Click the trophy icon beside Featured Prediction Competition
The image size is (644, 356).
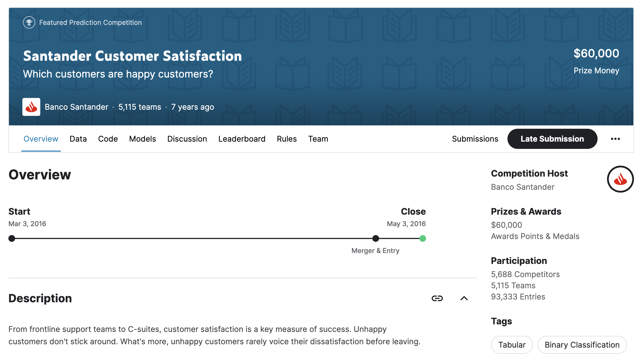click(29, 22)
